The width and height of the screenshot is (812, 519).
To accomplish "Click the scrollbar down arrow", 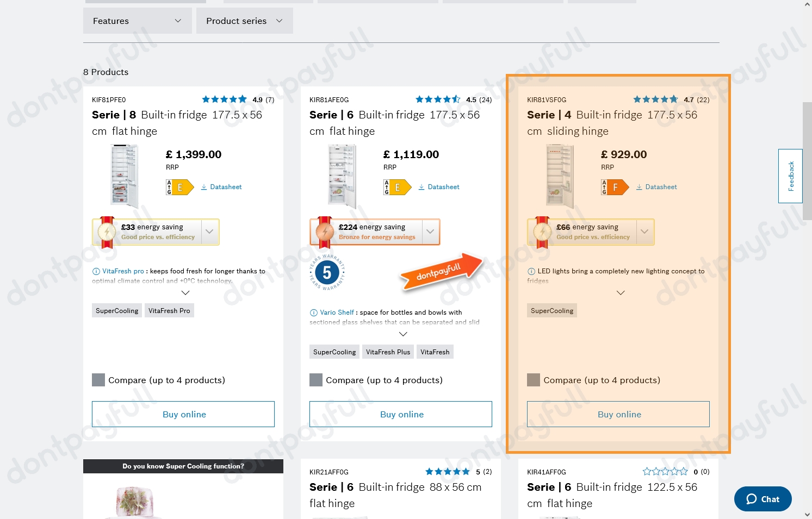I will [807, 514].
